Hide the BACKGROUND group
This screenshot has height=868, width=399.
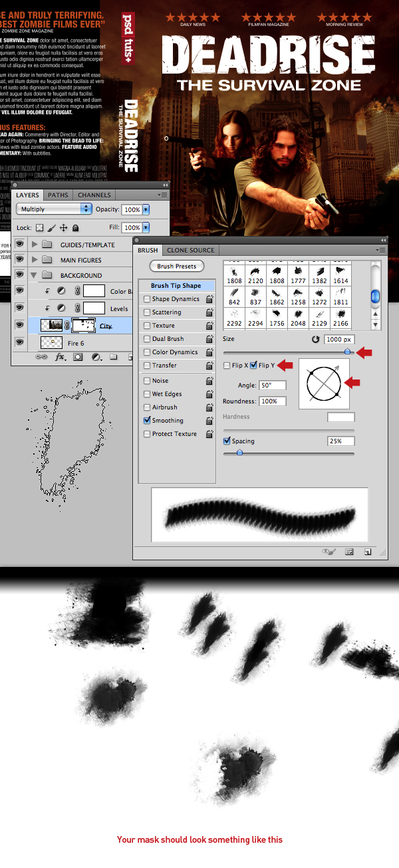[x=19, y=275]
